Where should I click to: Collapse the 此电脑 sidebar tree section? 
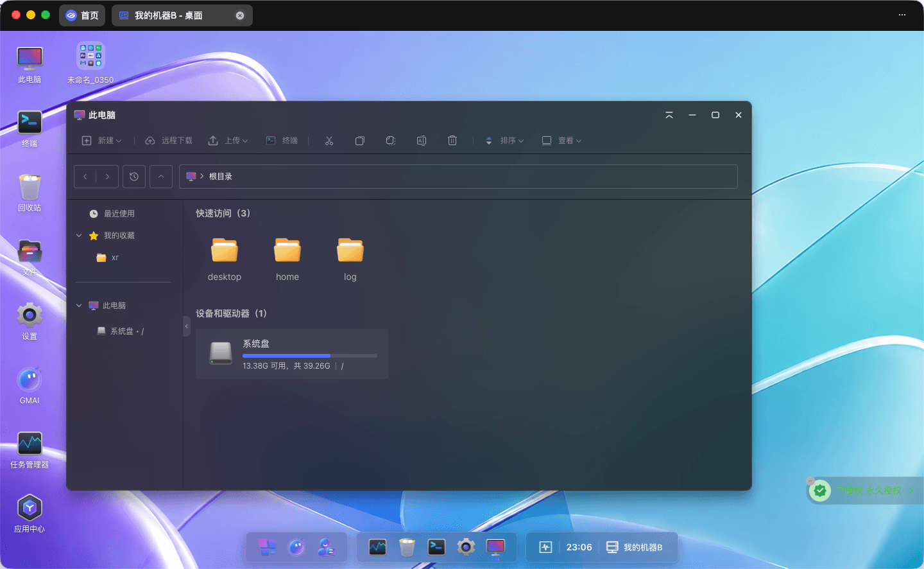[79, 306]
